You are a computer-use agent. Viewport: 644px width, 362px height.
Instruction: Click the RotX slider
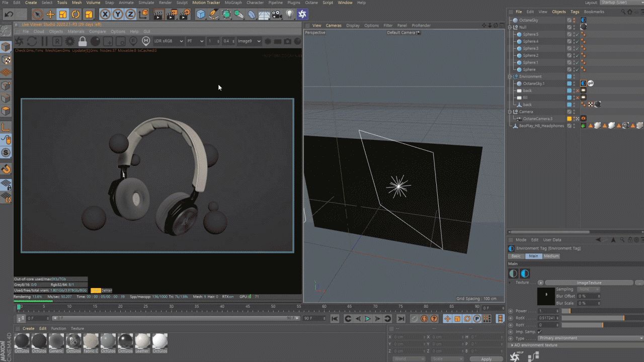tap(593, 318)
